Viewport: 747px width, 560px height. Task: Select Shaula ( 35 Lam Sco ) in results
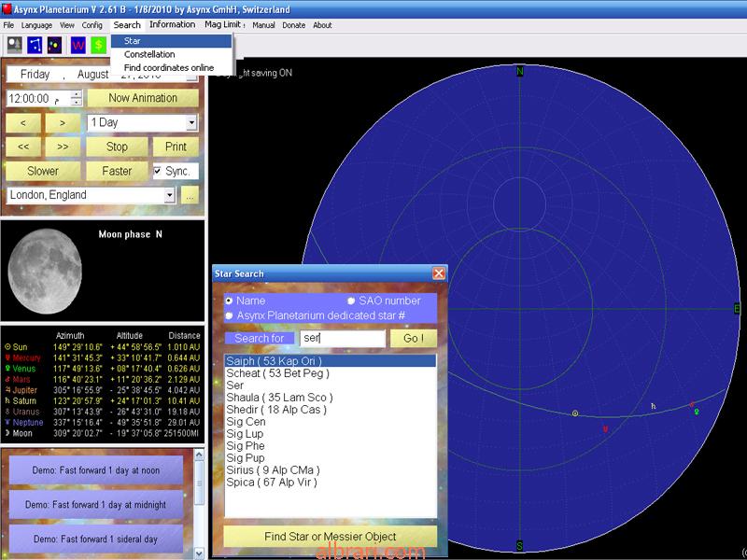(x=331, y=398)
